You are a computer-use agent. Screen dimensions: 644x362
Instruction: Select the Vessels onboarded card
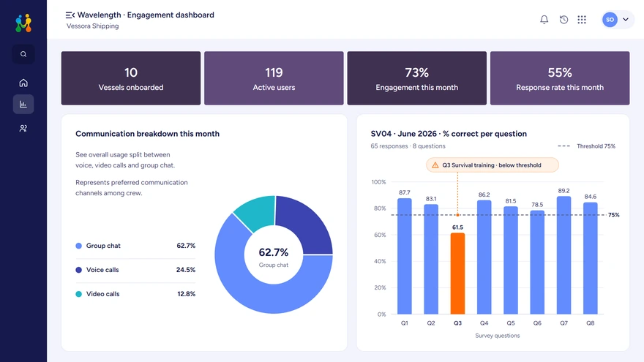pos(131,78)
